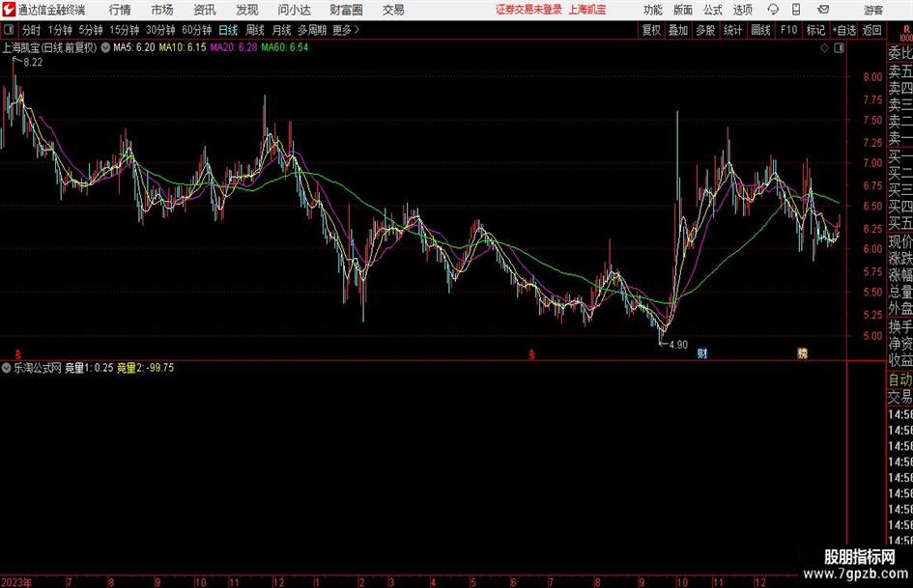Click the 榜 marker on the chart
The width and height of the screenshot is (913, 588).
click(802, 353)
